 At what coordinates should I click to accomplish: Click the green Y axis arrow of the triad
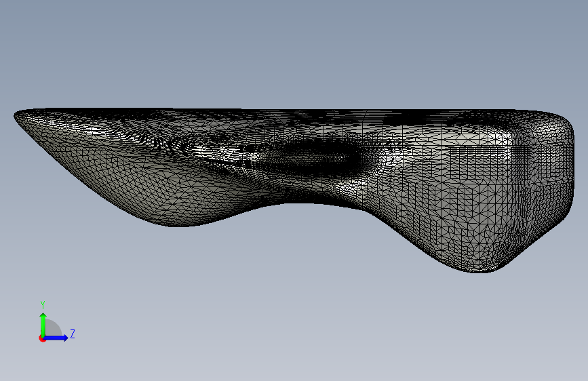43,325
